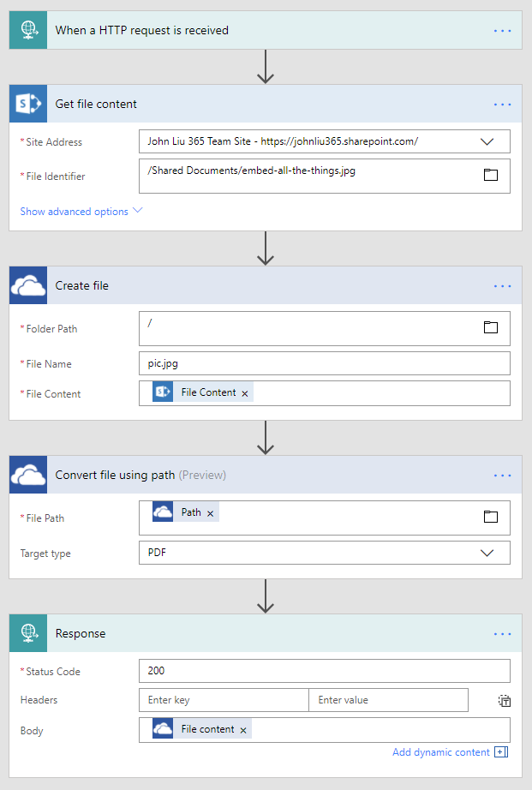Image resolution: width=532 pixels, height=790 pixels.
Task: Open the Response step ellipsis menu
Action: (502, 634)
